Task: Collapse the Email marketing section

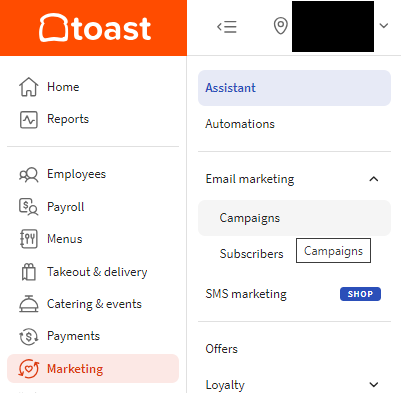Action: pyautogui.click(x=374, y=179)
